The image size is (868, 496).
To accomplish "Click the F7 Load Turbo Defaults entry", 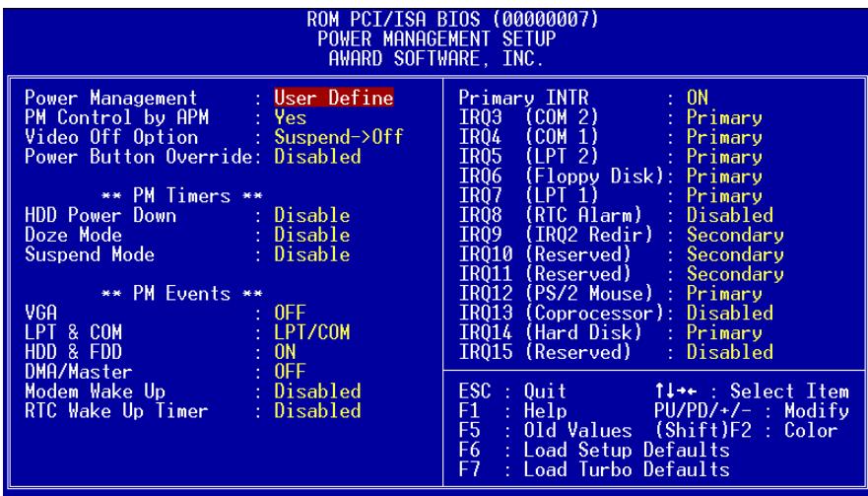I will [x=594, y=469].
